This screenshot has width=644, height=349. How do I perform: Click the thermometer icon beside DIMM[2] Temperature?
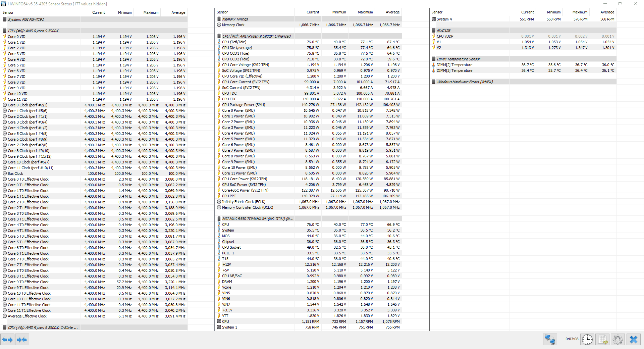434,65
